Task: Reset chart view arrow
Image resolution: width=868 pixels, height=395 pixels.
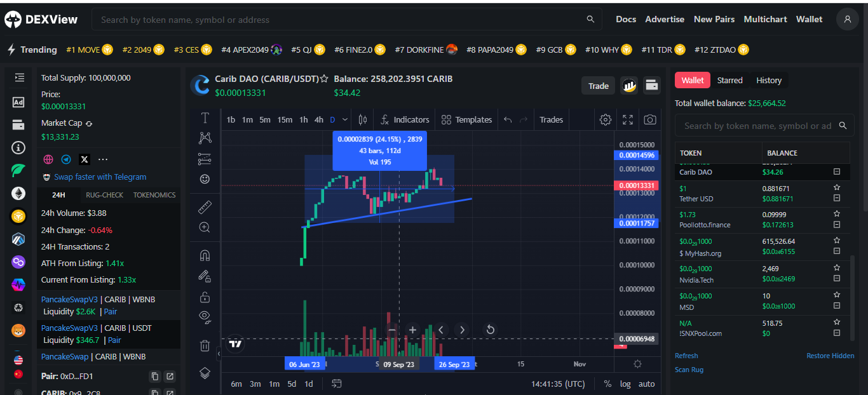Action: (x=491, y=330)
